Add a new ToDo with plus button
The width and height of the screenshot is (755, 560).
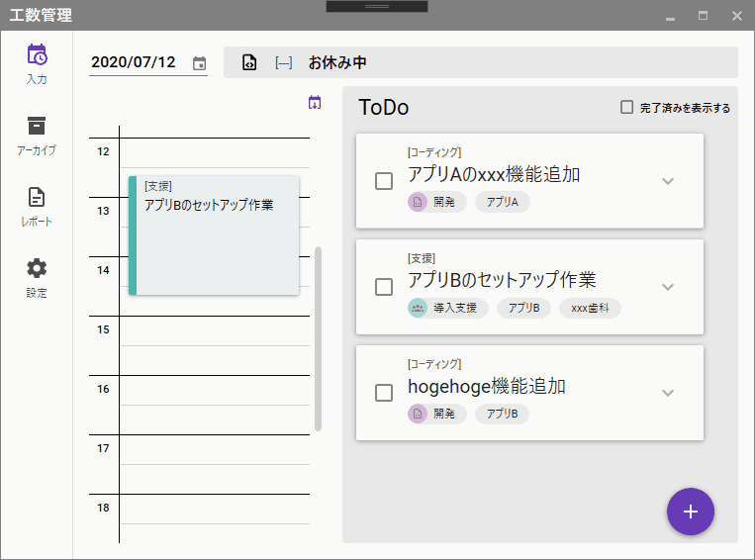click(690, 512)
